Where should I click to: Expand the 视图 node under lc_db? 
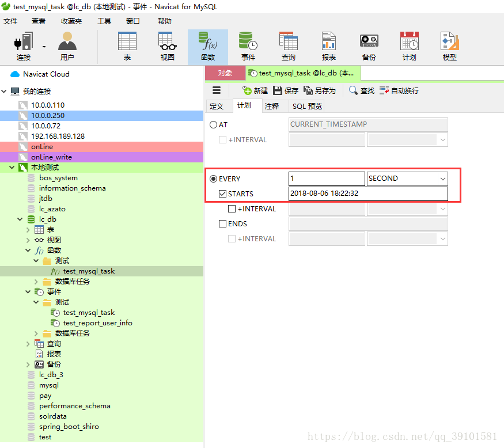click(x=28, y=240)
